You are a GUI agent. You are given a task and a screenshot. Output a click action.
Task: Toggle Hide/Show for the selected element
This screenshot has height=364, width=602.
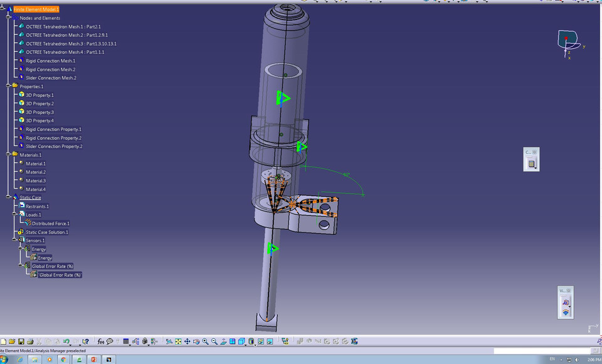261,341
